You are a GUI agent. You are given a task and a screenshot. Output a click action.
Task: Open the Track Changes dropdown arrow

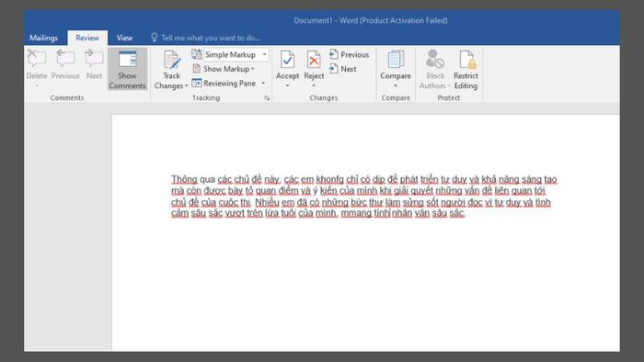(x=187, y=86)
